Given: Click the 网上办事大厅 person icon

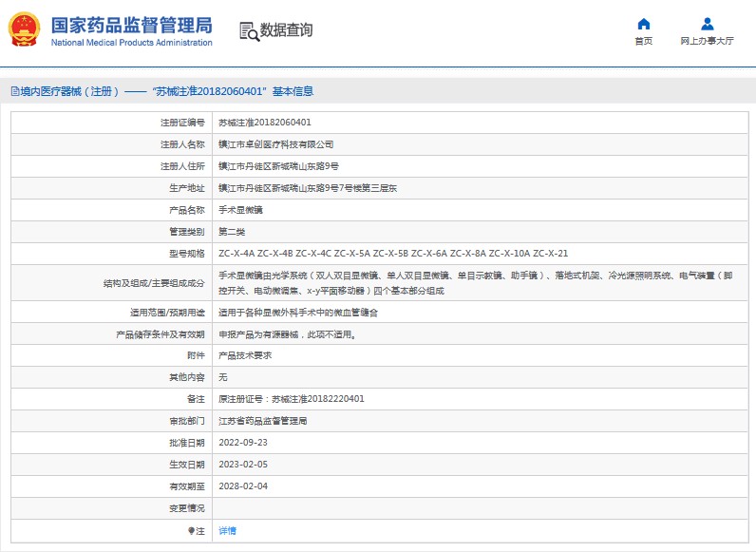Looking at the screenshot, I should tap(707, 24).
